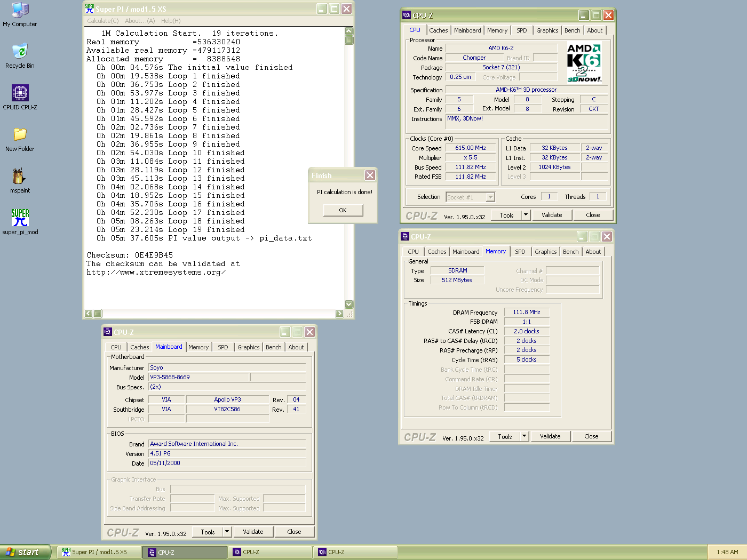Click OK in the Finish dialog
Screen dimensions: 747x560
343,210
